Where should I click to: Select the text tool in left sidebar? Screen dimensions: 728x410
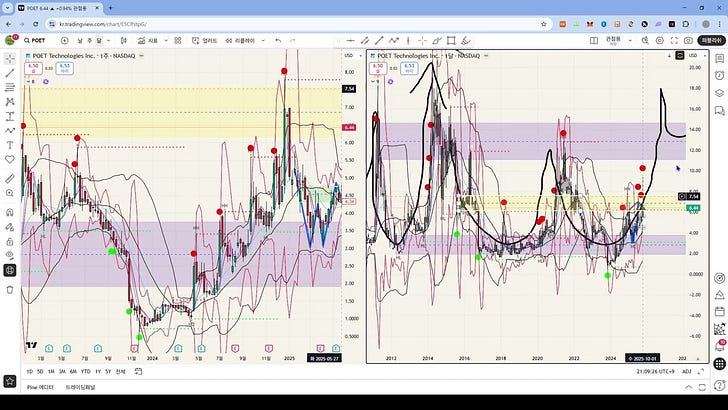pos(10,145)
